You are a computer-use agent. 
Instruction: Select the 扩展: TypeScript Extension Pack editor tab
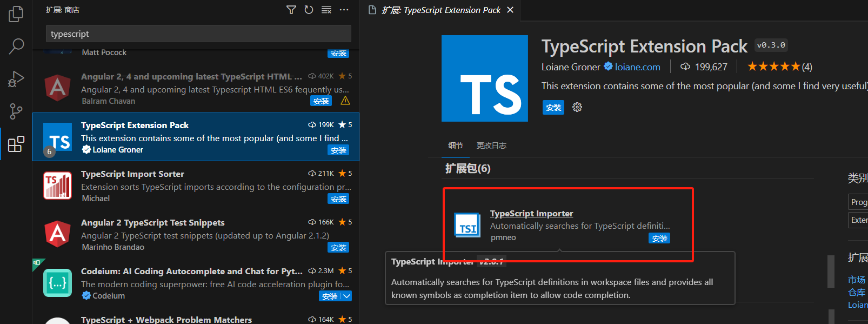441,10
